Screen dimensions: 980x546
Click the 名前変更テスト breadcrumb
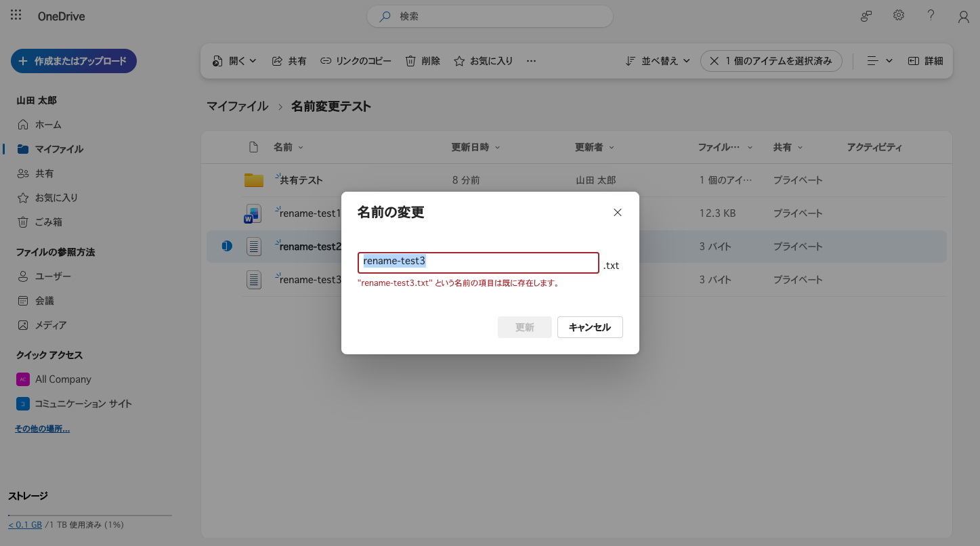coord(331,106)
